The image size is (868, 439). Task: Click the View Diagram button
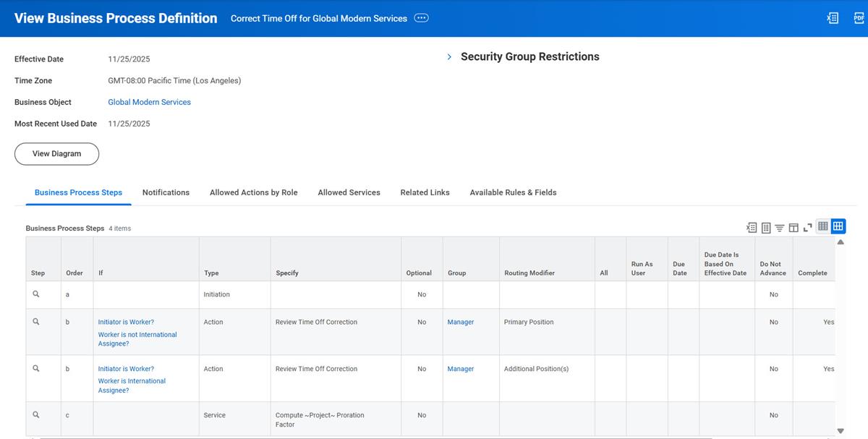click(x=56, y=153)
